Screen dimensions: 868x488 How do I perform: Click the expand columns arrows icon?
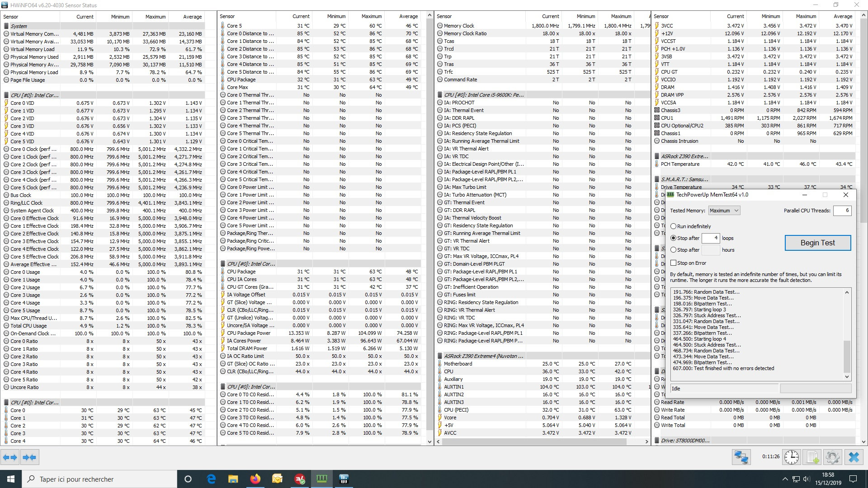click(x=10, y=457)
